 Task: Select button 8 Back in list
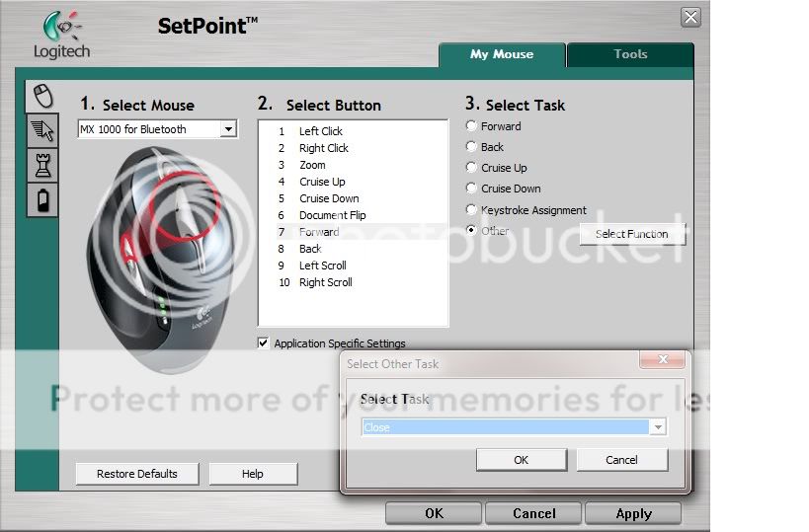pos(354,249)
